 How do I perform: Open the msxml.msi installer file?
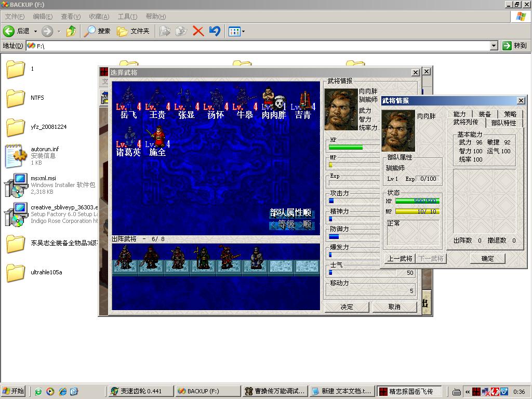15,185
